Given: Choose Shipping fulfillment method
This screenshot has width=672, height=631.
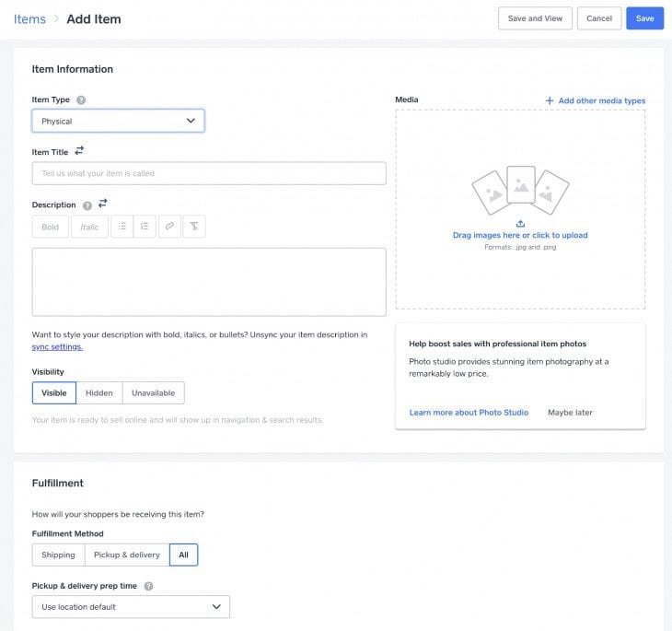Looking at the screenshot, I should coord(58,555).
